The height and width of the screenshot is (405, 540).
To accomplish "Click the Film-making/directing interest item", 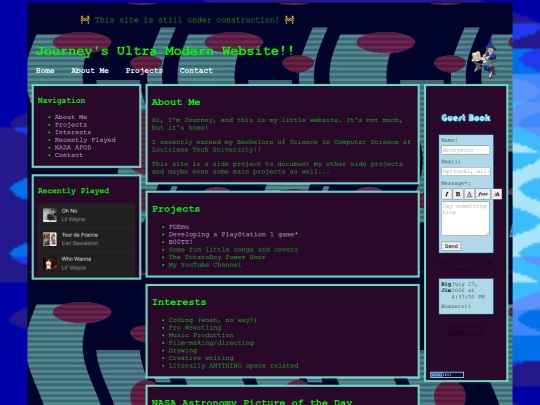I will click(x=211, y=343).
